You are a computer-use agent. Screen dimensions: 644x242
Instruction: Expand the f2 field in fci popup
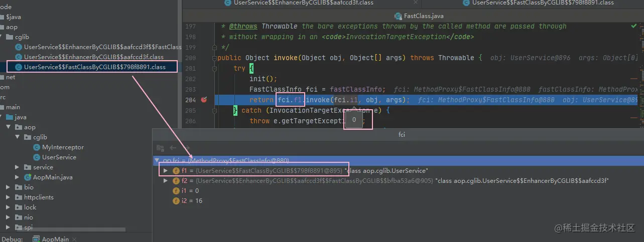(x=166, y=181)
